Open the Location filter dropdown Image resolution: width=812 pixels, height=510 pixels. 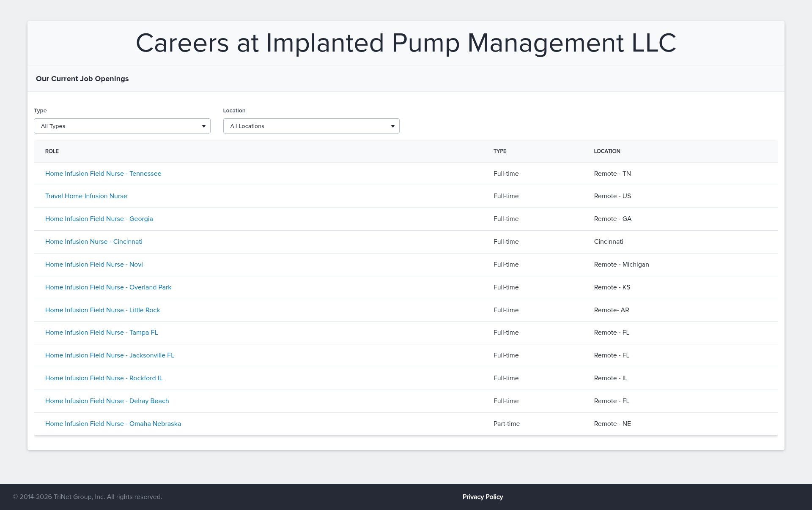tap(311, 126)
